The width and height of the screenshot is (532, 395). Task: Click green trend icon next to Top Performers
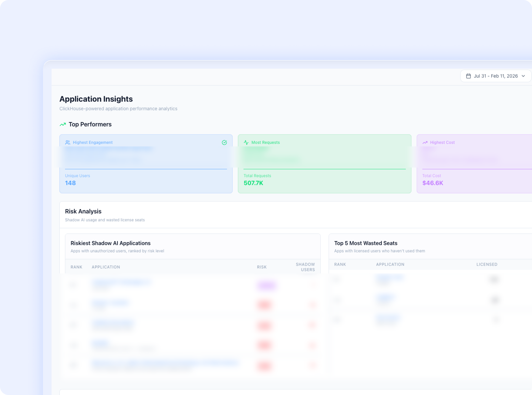(x=63, y=125)
